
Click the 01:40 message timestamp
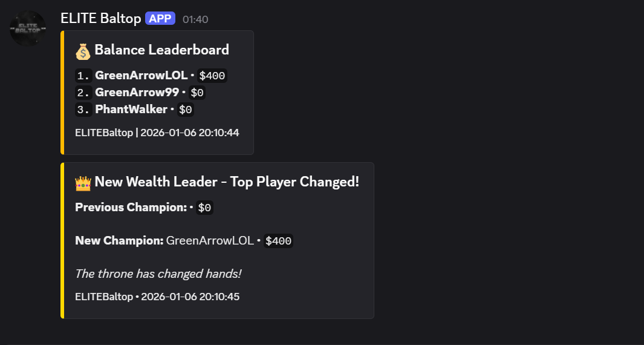point(195,19)
